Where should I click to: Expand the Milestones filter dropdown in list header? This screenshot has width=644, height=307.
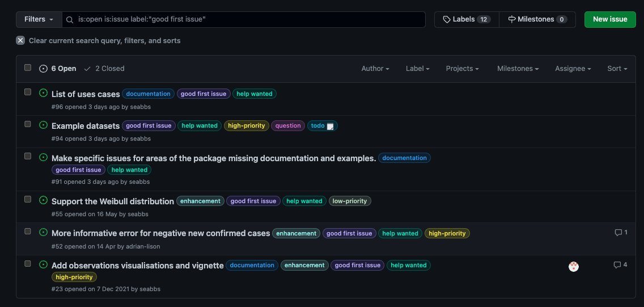tap(518, 69)
